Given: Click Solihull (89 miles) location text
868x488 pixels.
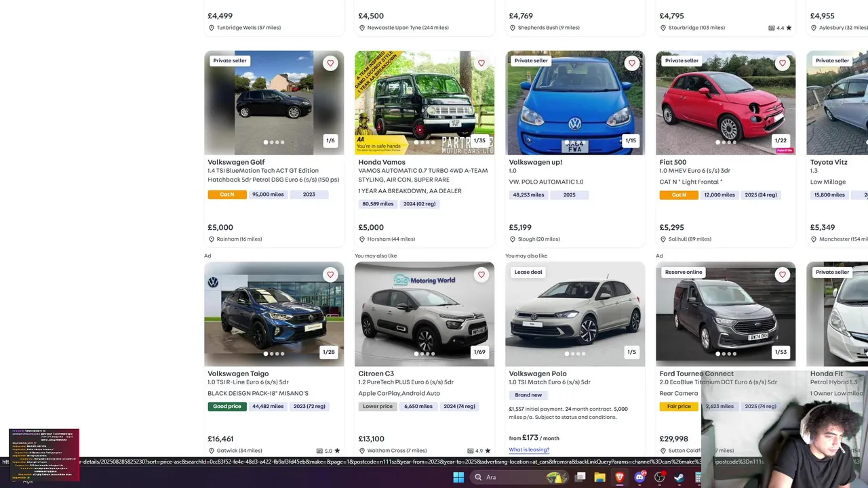Looking at the screenshot, I should [690, 239].
